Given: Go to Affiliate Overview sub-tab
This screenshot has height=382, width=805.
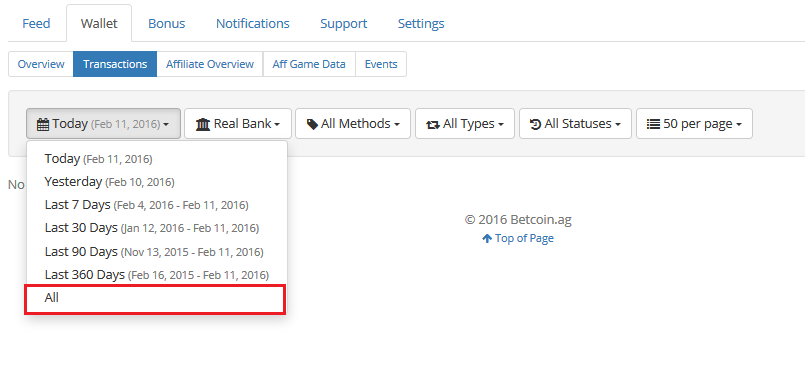Looking at the screenshot, I should 209,64.
